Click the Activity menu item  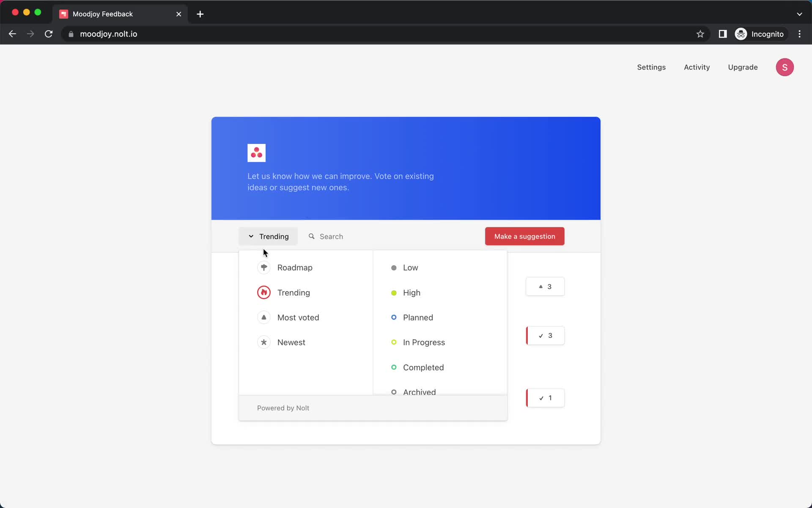coord(697,67)
